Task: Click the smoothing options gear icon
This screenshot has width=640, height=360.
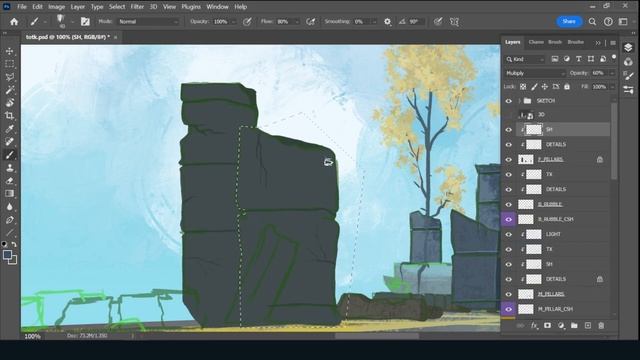Action: coord(387,22)
